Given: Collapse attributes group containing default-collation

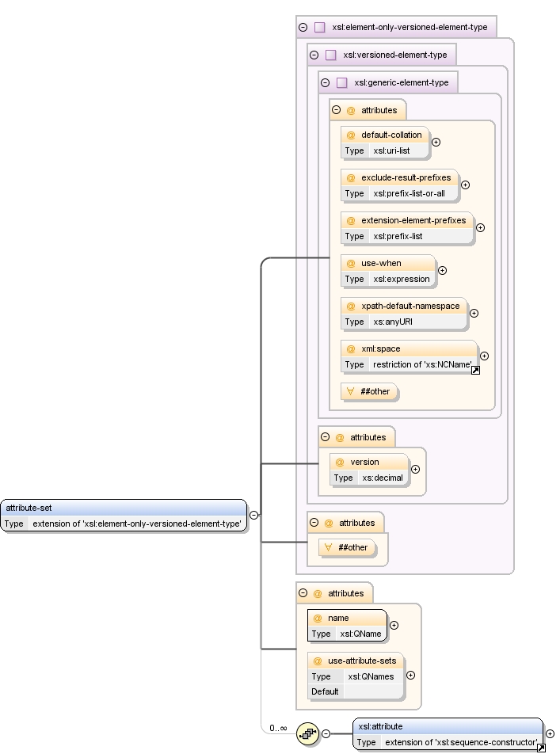Looking at the screenshot, I should (336, 110).
